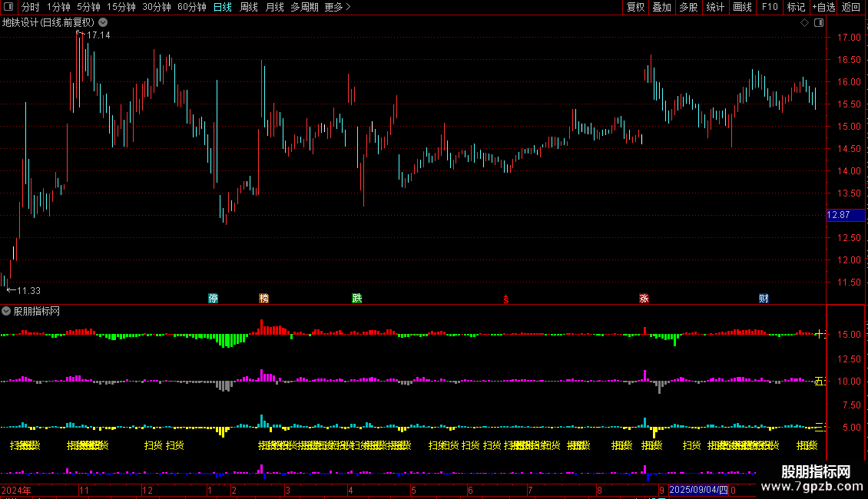The image size is (868, 499).
Task: Click the 7.50 indicator axis label
Action: click(851, 405)
